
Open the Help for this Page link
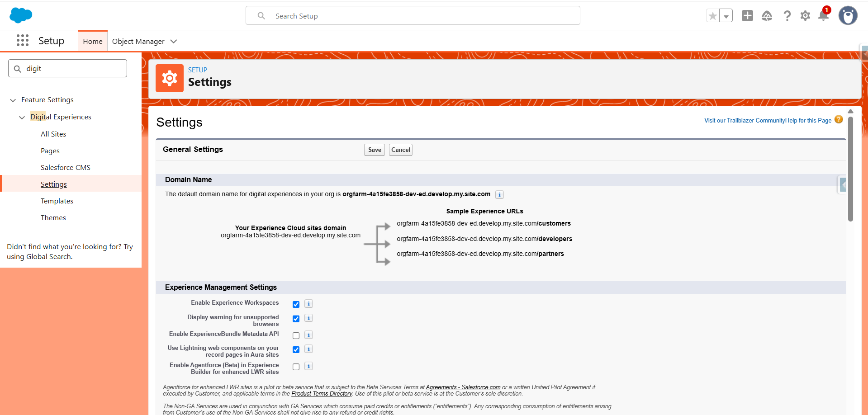click(x=808, y=120)
